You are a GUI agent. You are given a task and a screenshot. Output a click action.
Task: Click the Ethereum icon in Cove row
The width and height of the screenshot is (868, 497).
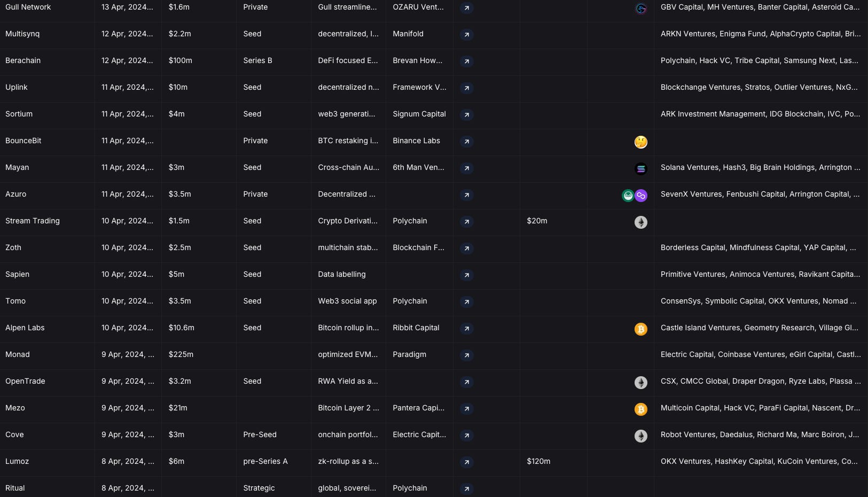coord(641,436)
